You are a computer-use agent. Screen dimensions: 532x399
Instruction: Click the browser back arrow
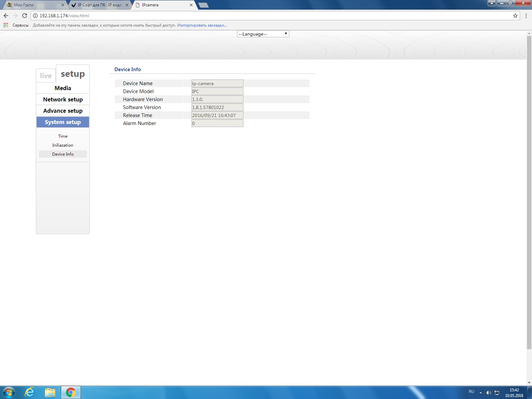(6, 16)
